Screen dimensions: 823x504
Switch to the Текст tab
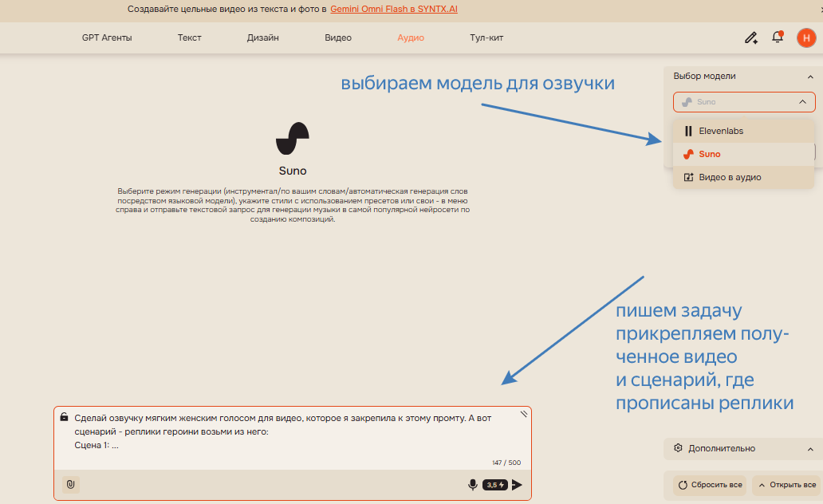click(189, 37)
